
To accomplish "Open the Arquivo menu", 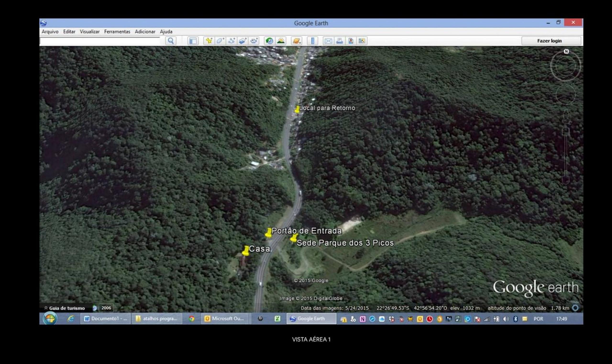I will click(x=50, y=32).
